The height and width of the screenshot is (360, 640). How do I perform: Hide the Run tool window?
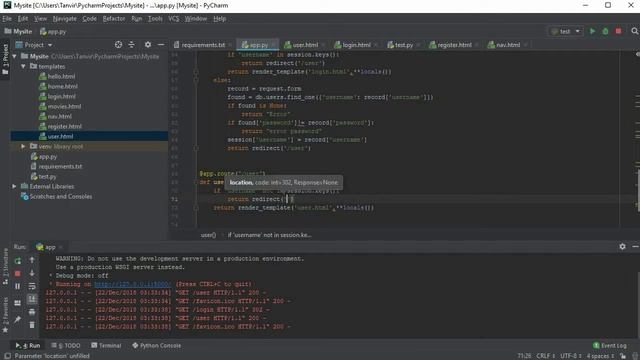[x=635, y=247]
